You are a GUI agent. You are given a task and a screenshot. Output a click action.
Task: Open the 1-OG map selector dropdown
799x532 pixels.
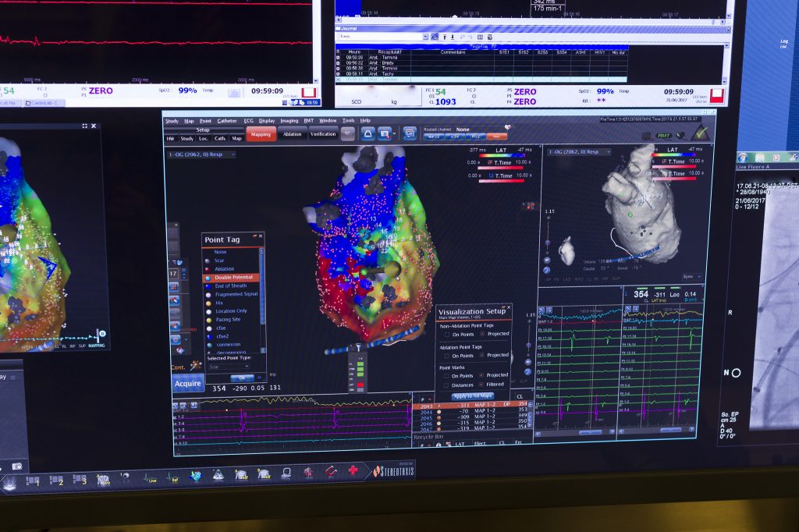pos(201,154)
